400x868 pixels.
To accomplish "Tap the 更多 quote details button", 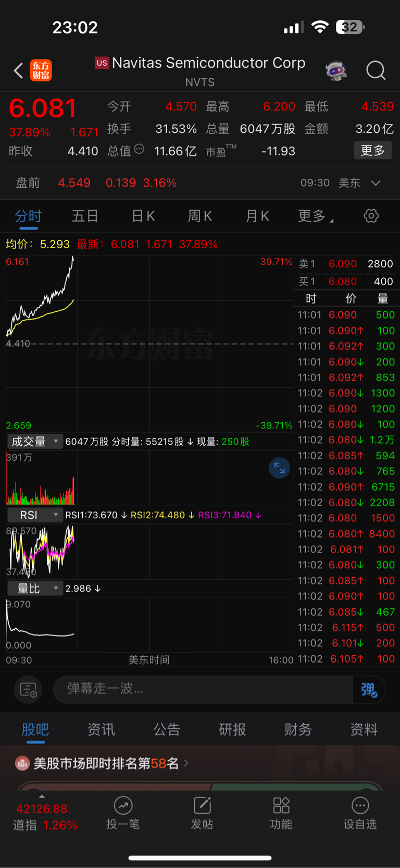I will point(373,151).
